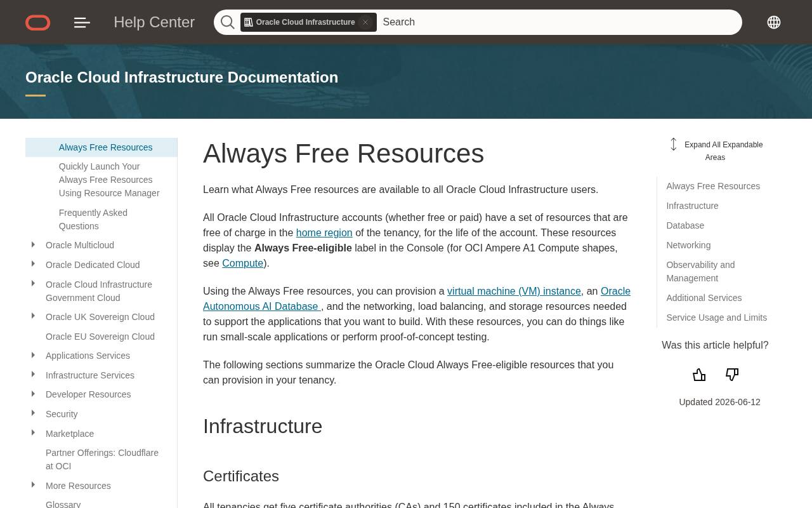Open the virtual machine (VM) instance link
Viewport: 812px width, 508px height.
pyautogui.click(x=514, y=291)
